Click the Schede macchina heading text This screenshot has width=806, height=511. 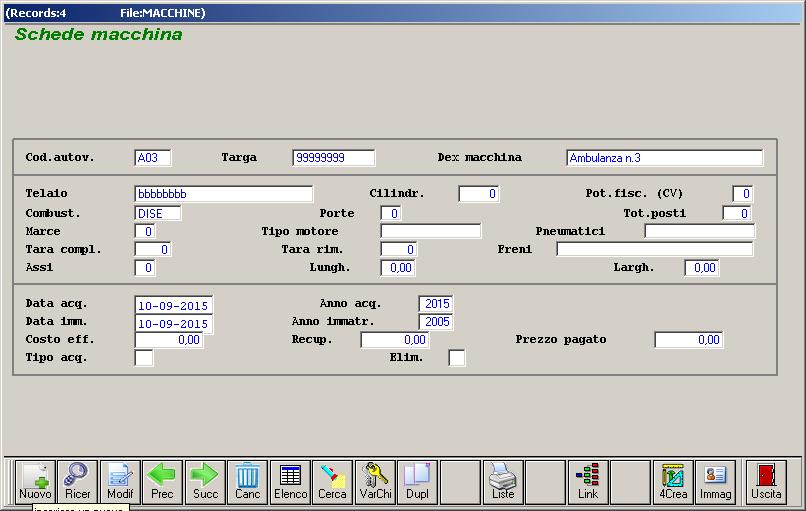point(99,34)
